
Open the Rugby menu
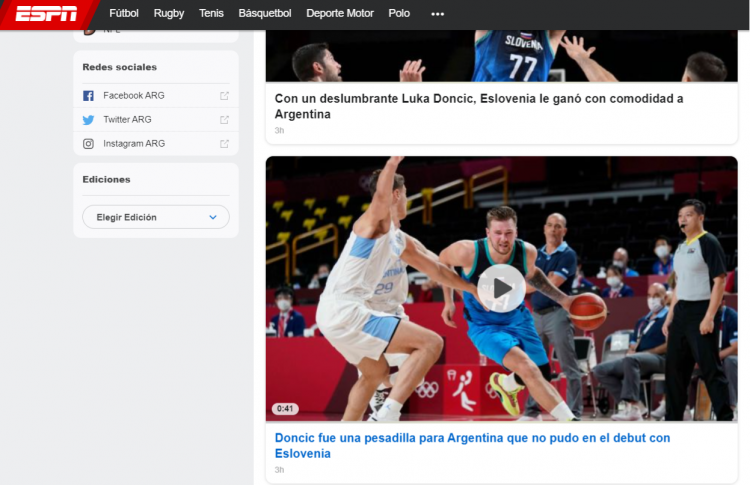169,13
